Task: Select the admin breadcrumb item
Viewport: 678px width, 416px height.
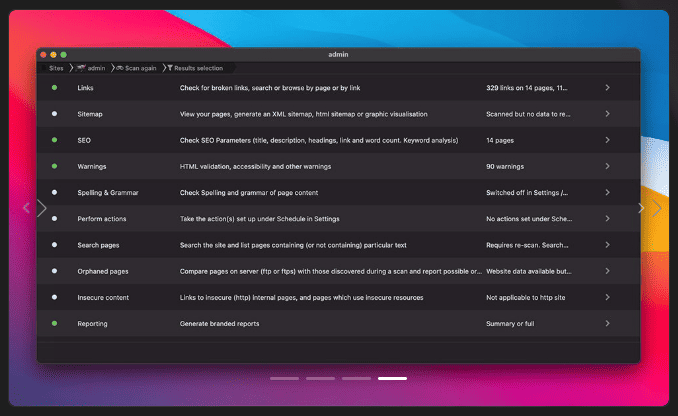Action: (x=92, y=68)
